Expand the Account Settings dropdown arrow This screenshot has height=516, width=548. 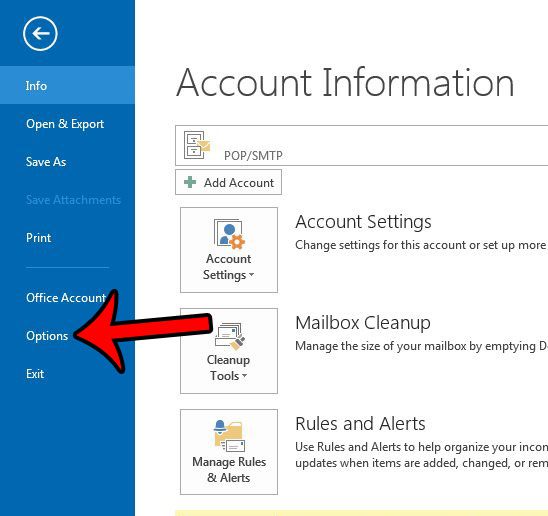pos(251,275)
